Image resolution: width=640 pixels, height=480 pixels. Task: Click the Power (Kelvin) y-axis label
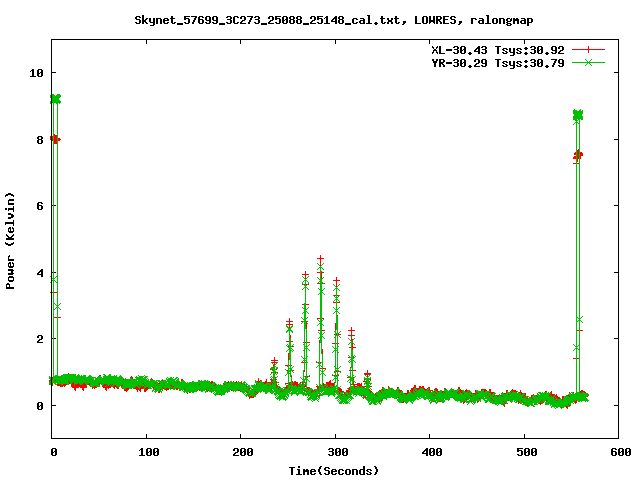coord(11,239)
